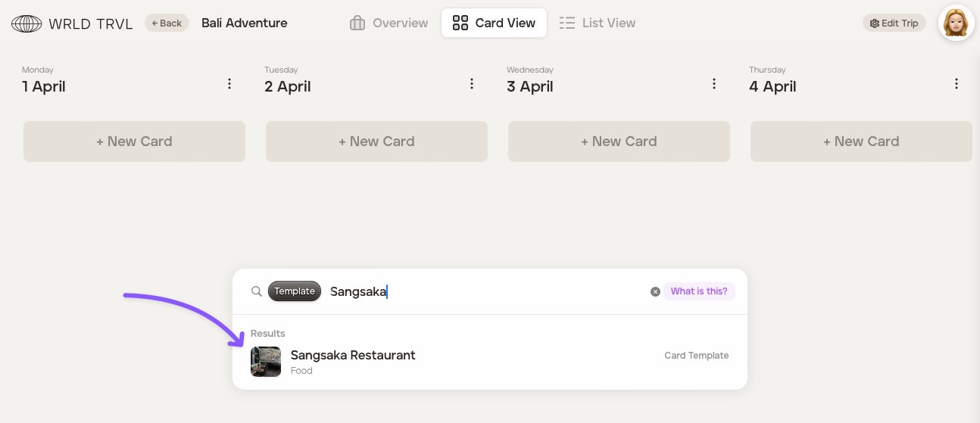Add a new card on Wednesday
The height and width of the screenshot is (423, 980).
click(619, 142)
